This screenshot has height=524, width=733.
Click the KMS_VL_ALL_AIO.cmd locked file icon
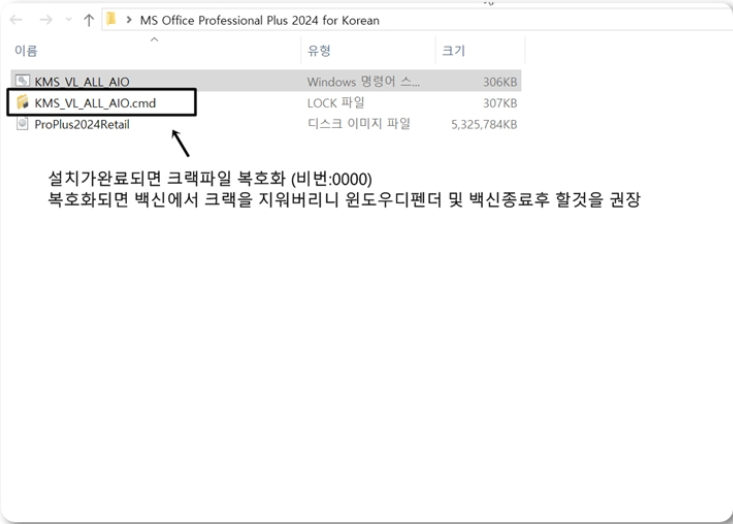23,103
